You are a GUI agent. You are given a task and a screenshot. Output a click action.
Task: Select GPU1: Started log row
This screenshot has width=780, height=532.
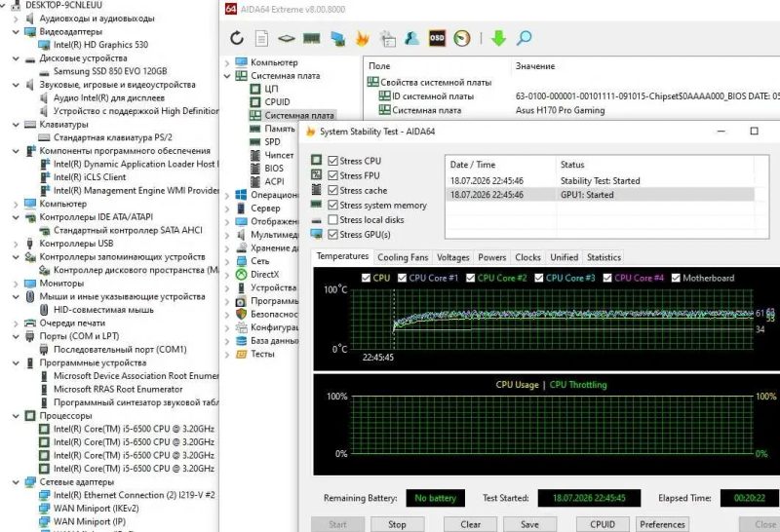(602, 195)
